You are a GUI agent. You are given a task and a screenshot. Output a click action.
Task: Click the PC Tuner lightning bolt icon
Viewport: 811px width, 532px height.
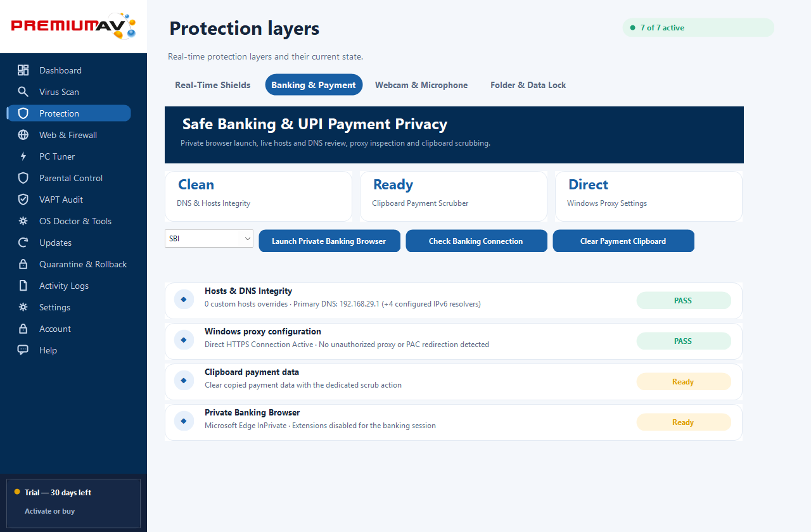pyautogui.click(x=23, y=156)
